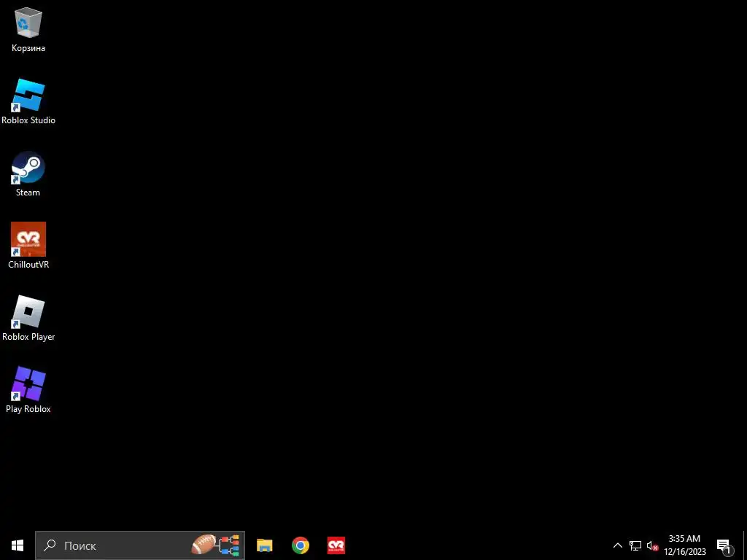Open ChilloutVR from the taskbar

pos(336,545)
